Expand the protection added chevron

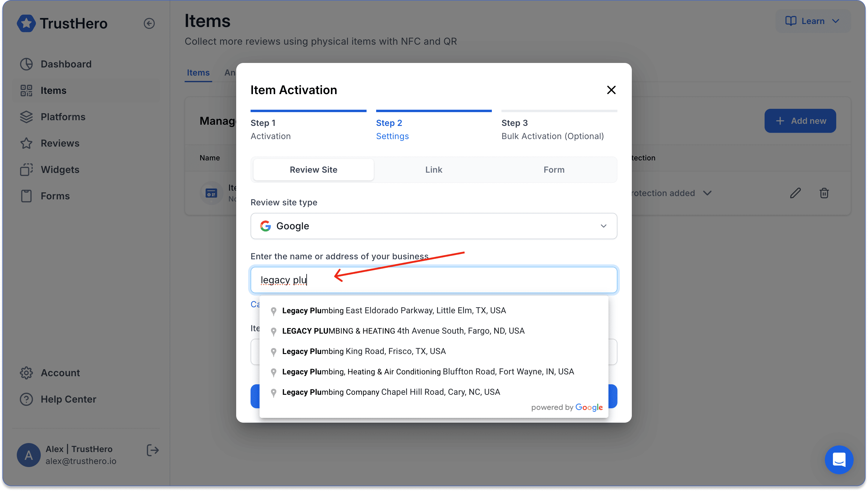coord(707,193)
